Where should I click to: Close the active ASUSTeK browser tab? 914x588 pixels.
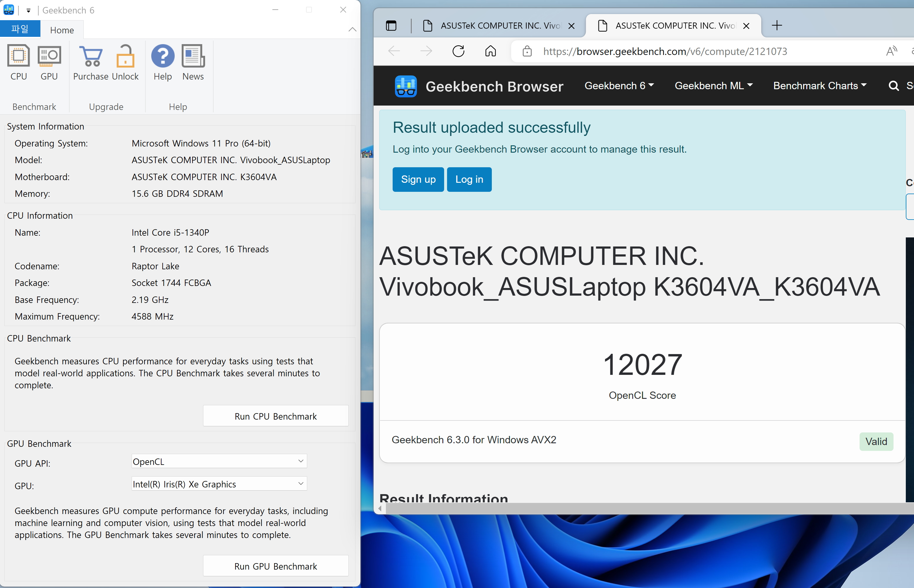click(x=746, y=26)
